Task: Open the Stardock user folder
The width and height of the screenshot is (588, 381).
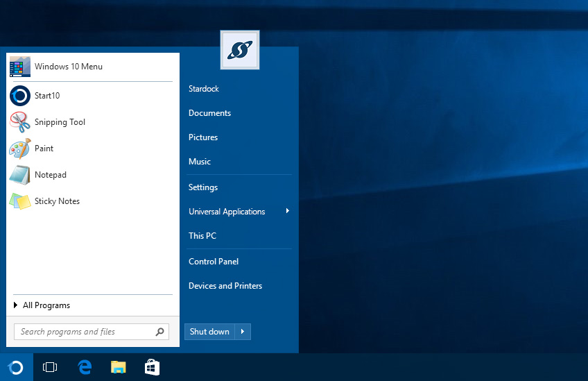Action: coord(204,89)
